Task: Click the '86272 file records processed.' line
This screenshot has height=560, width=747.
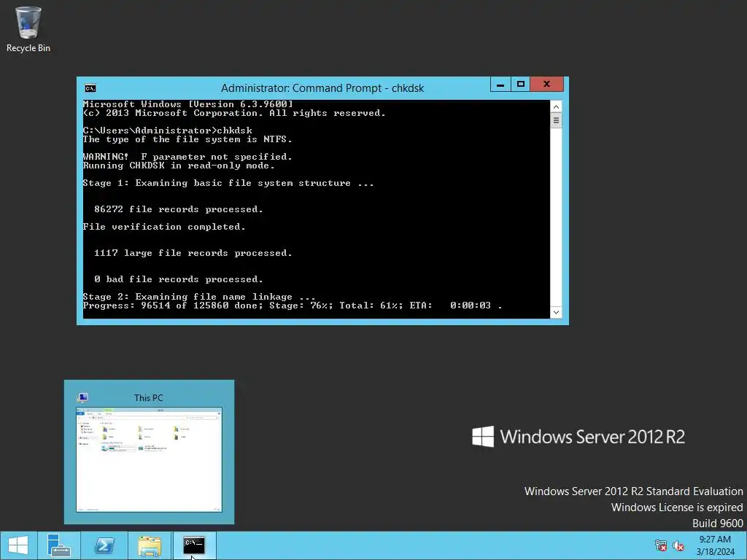Action: click(x=178, y=209)
